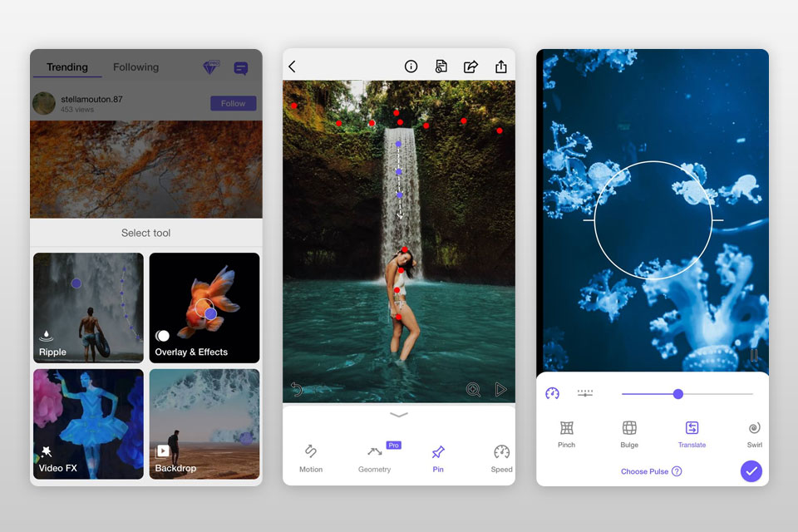Click the export arrow-in-box icon
The width and height of the screenshot is (798, 532).
click(470, 66)
